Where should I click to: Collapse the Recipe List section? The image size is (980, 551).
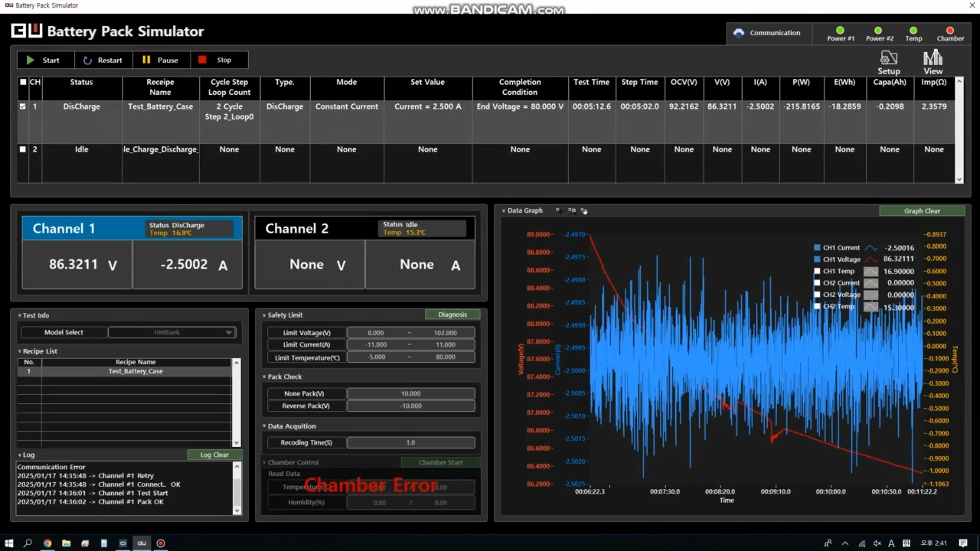click(x=20, y=351)
